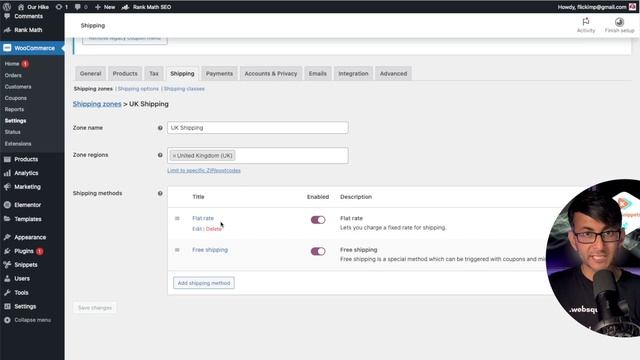Viewport: 640px width, 360px height.
Task: Show Shipping methods help tooltip icon
Action: click(x=160, y=193)
